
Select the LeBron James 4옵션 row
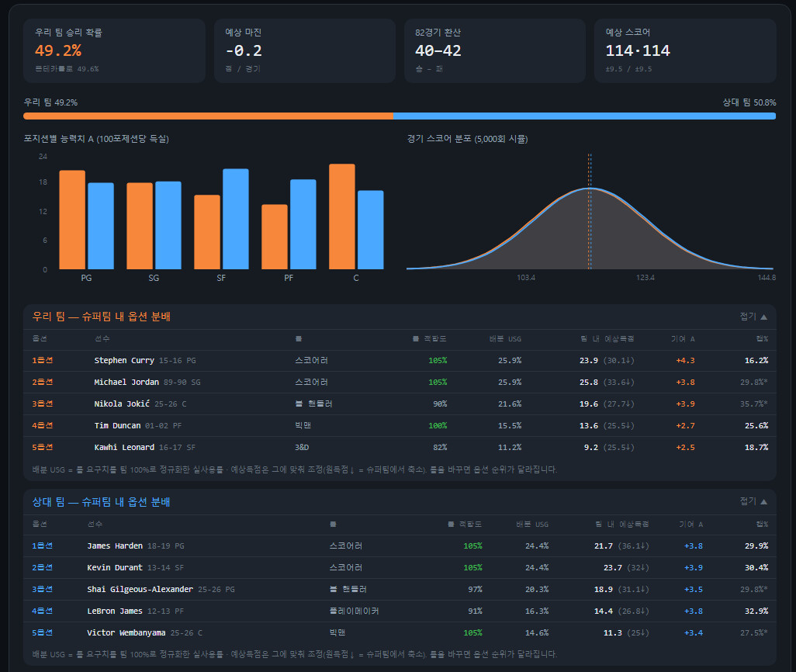point(400,611)
